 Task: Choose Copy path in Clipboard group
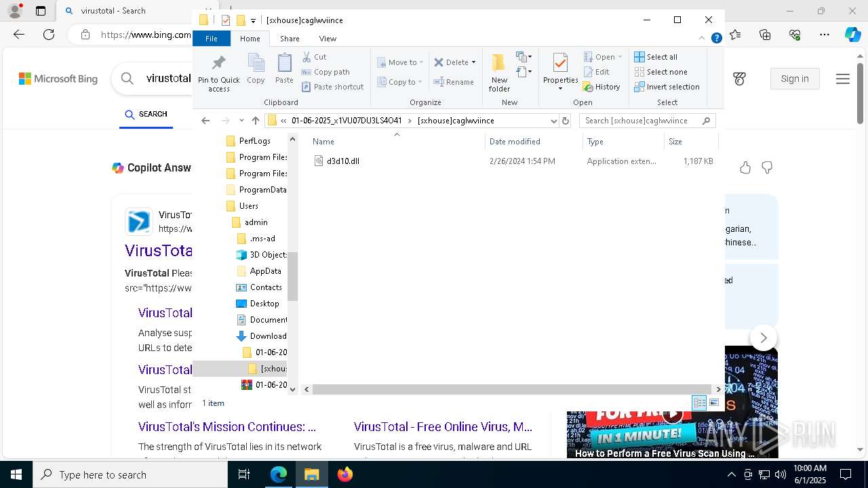click(325, 72)
